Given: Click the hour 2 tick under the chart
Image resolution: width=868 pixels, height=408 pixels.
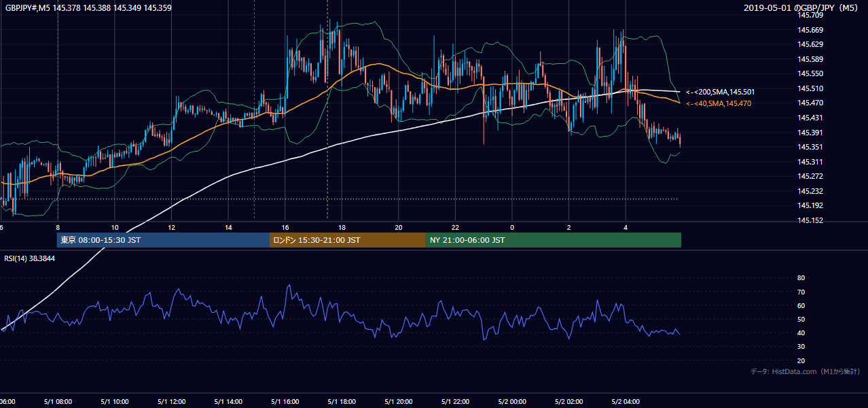Looking at the screenshot, I should click(568, 228).
